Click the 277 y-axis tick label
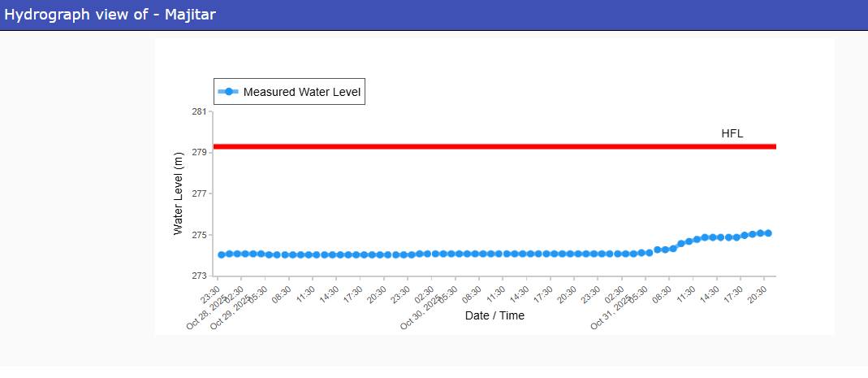 tap(201, 194)
